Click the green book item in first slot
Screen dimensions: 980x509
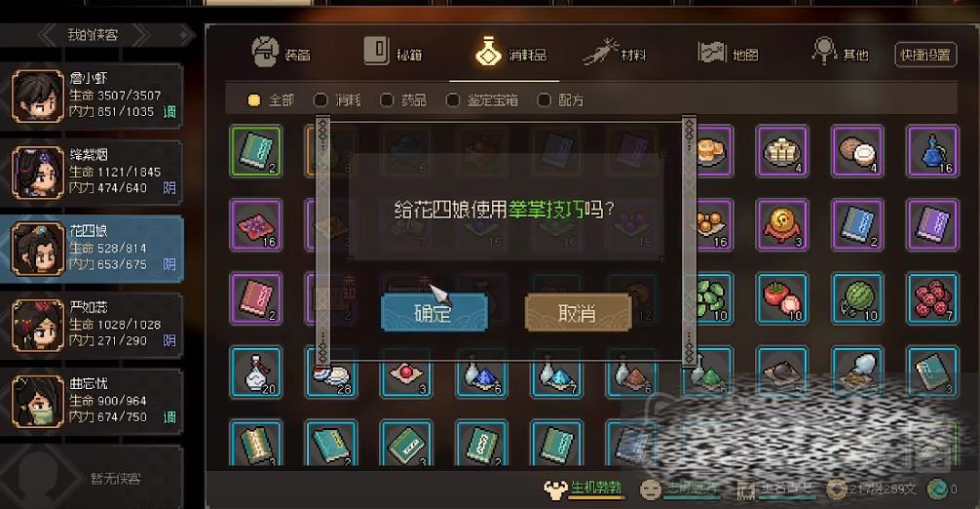click(255, 151)
